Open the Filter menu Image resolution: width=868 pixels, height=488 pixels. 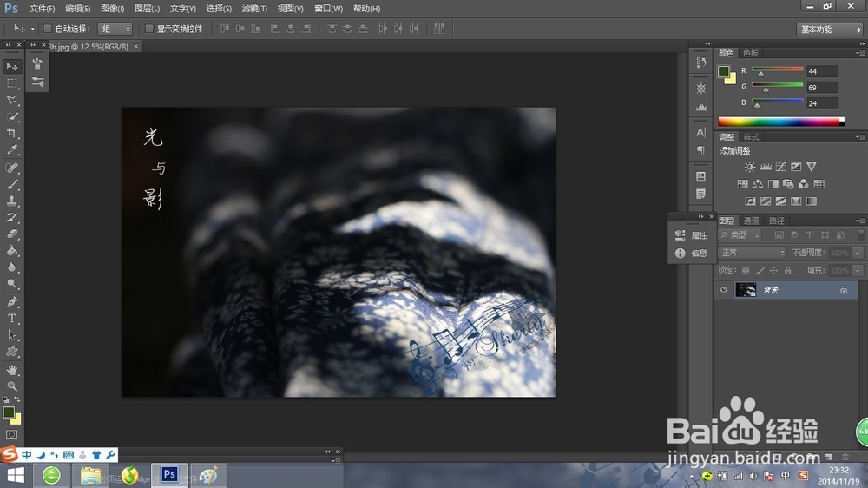[254, 9]
